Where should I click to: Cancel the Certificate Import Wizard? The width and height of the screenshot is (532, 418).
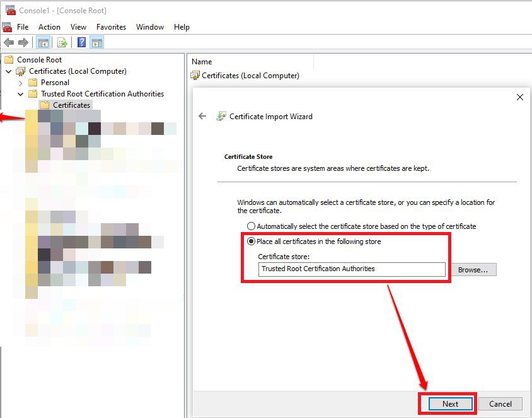[x=500, y=403]
